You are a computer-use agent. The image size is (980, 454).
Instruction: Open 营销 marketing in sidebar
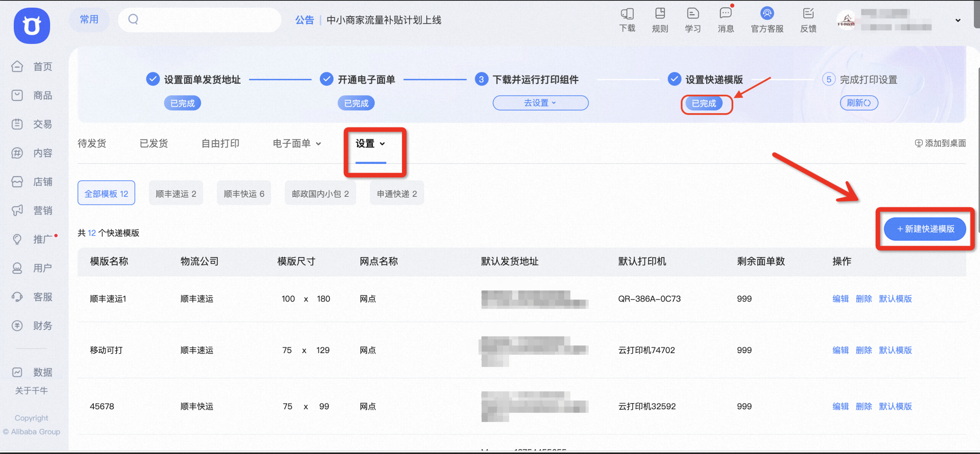(x=32, y=211)
